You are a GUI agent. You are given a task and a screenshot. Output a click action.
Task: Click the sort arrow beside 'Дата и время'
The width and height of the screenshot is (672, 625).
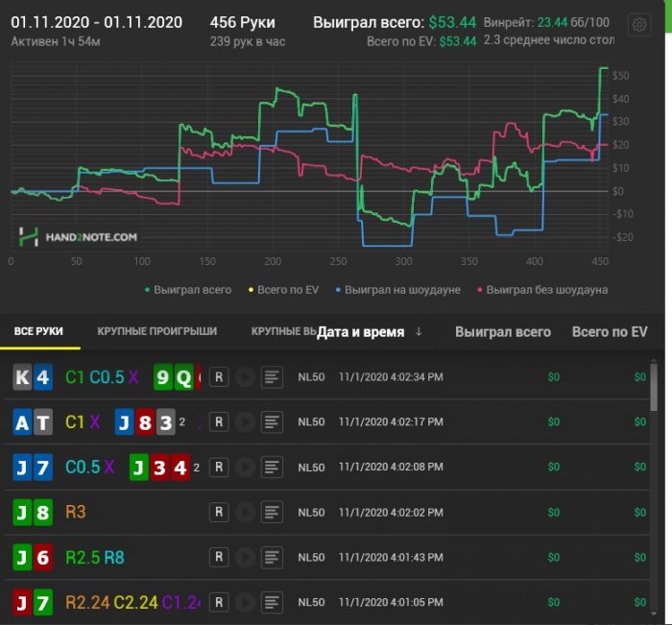click(x=419, y=332)
